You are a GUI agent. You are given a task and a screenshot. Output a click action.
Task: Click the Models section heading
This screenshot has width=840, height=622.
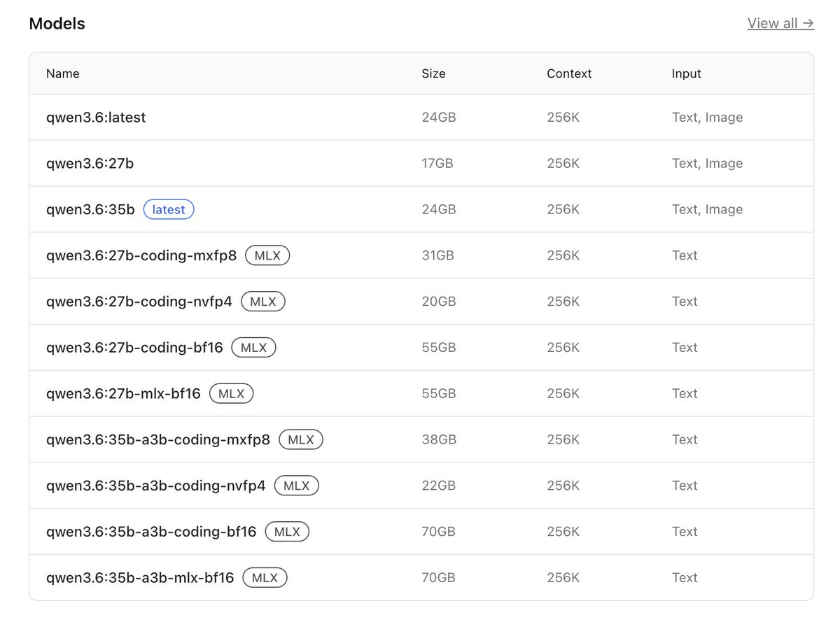[x=57, y=23]
